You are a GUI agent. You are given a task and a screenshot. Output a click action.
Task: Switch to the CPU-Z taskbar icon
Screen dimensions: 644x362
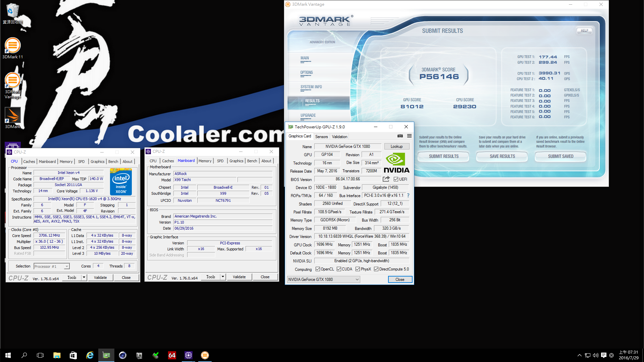(188, 355)
